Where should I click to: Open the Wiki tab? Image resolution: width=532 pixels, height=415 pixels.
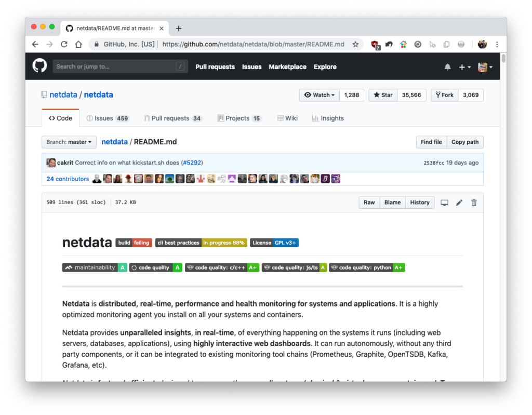(x=287, y=118)
